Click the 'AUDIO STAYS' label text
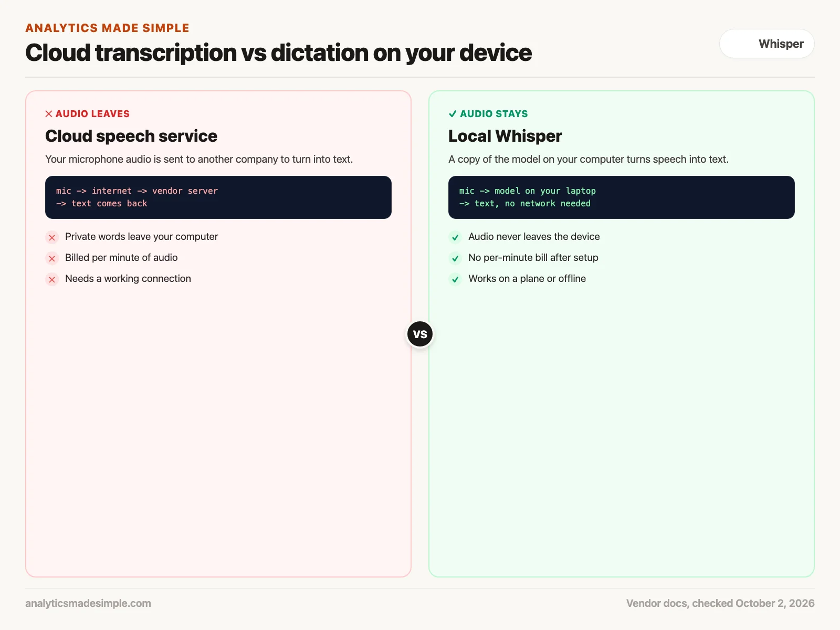 (x=494, y=114)
